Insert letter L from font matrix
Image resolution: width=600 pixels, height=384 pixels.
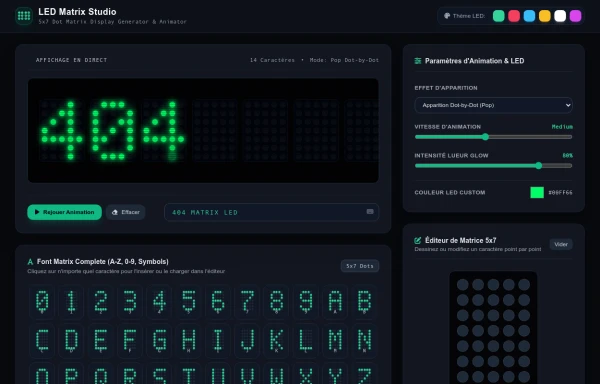click(x=306, y=341)
